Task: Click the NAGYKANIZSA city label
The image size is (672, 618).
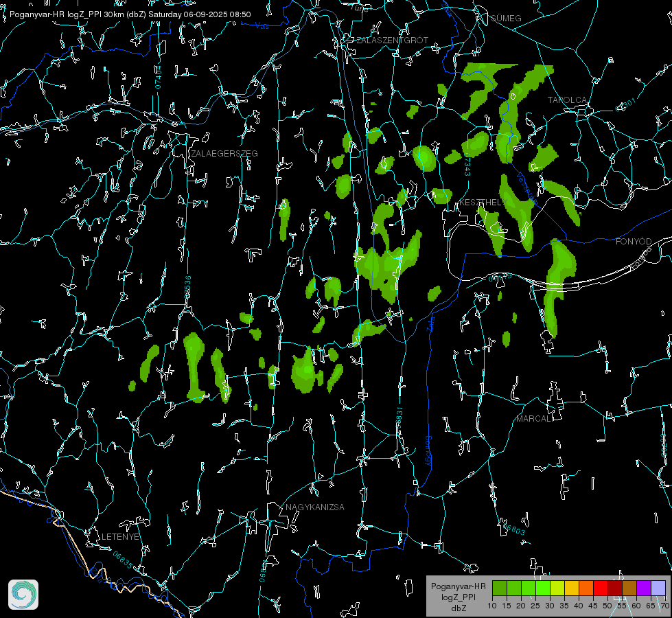Action: (x=315, y=507)
